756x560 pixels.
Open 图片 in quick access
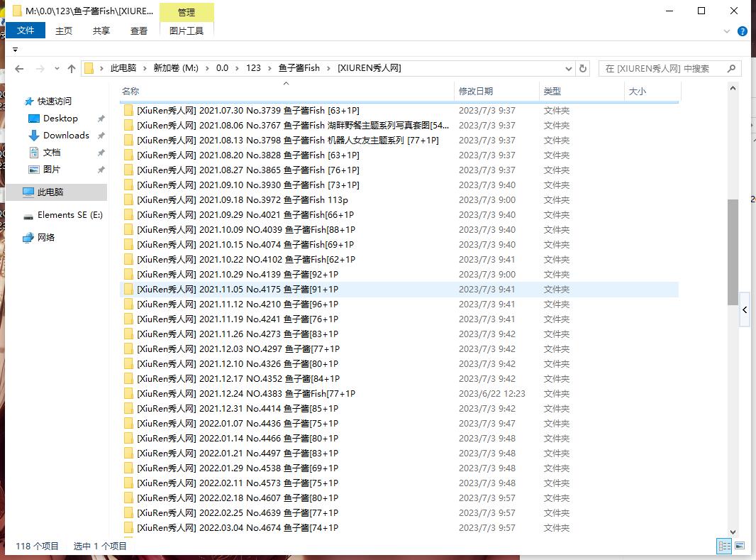pos(52,170)
